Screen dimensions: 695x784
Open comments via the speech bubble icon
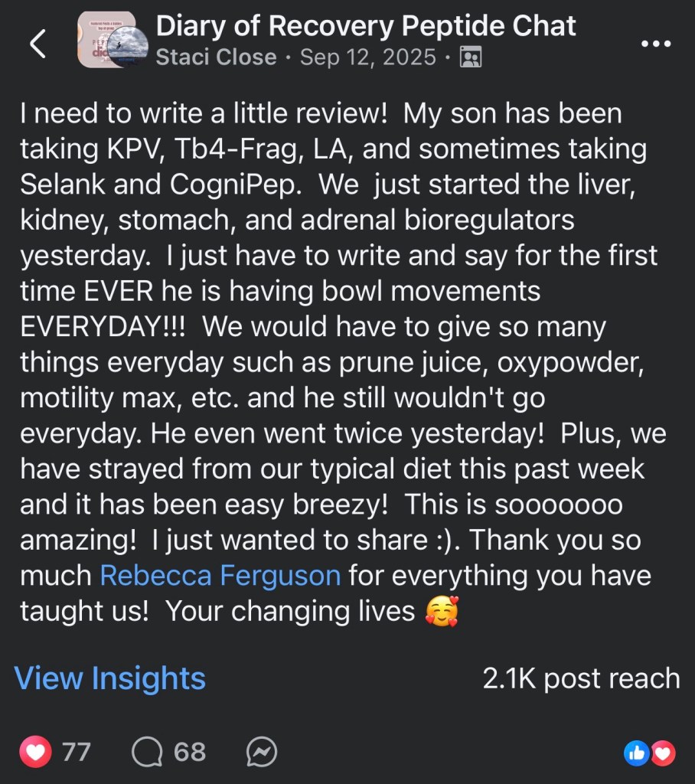click(x=146, y=752)
